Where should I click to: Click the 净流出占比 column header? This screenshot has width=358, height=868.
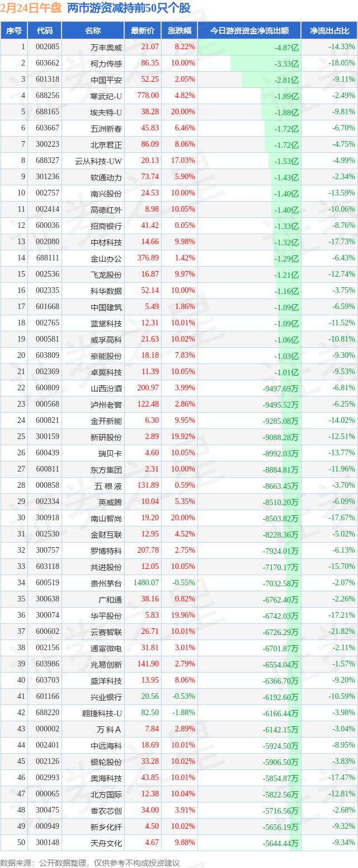tap(329, 31)
